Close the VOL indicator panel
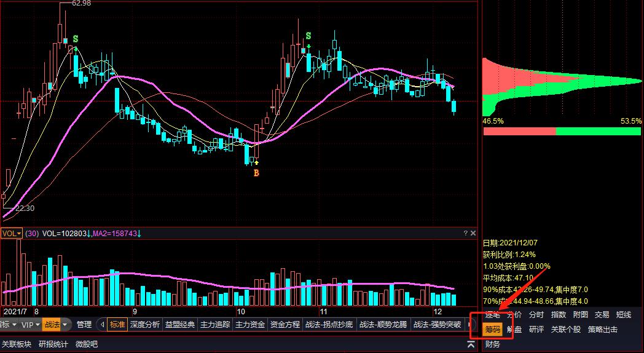Image resolution: width=644 pixels, height=353 pixels. pos(473,234)
